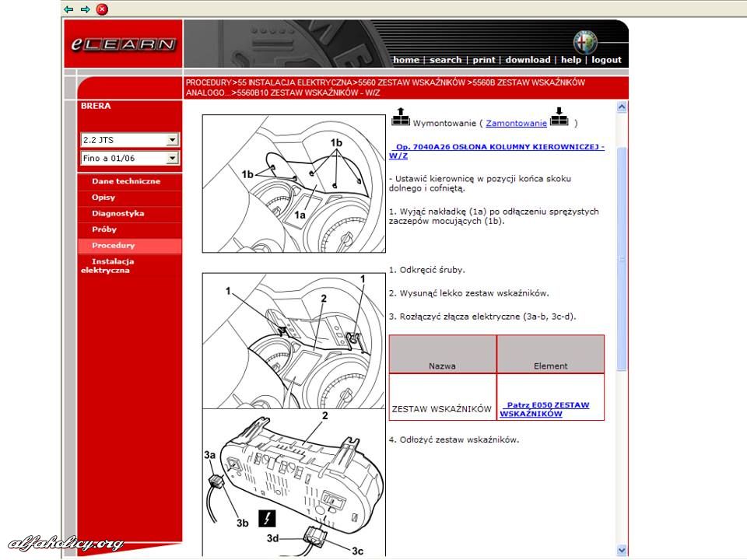Open the Opisy section

tap(103, 198)
